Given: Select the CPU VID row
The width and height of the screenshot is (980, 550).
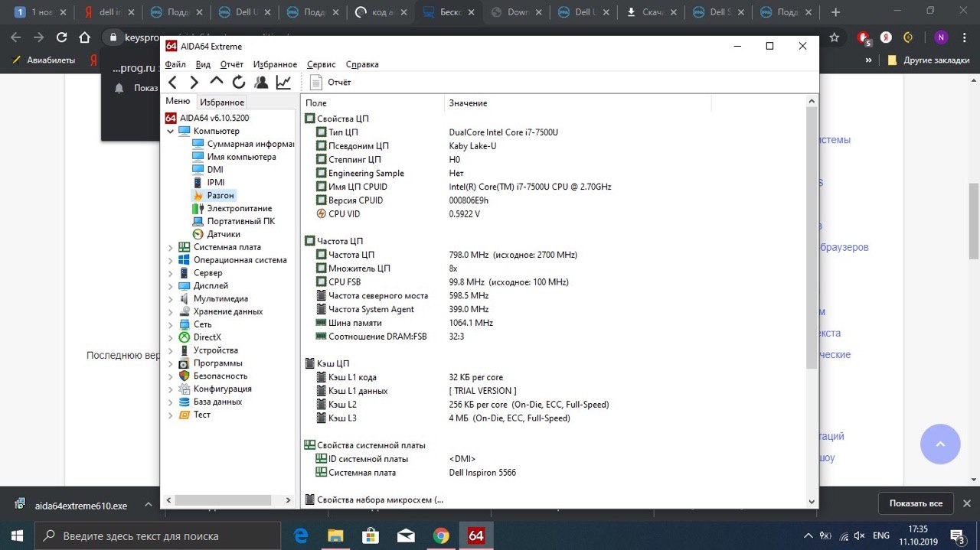Looking at the screenshot, I should 554,214.
